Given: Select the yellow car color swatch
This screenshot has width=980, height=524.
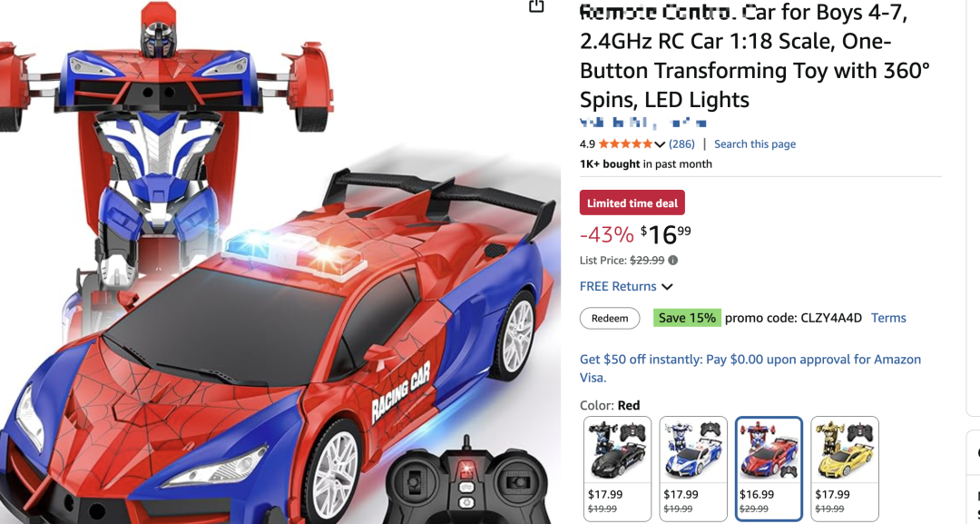Looking at the screenshot, I should (845, 469).
